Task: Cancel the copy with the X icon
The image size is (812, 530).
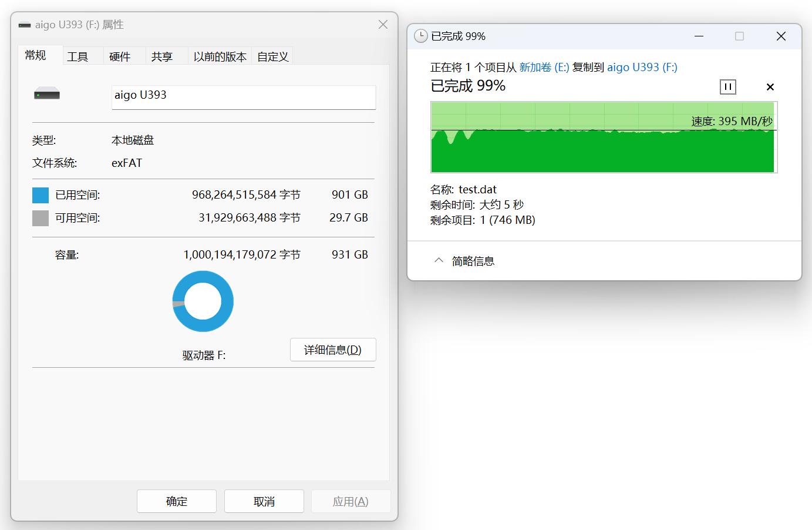Action: (770, 86)
